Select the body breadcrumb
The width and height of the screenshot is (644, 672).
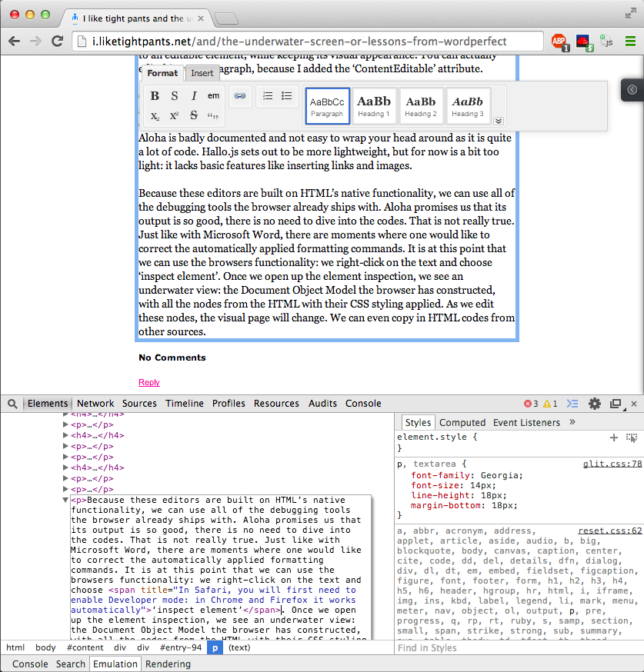click(45, 647)
